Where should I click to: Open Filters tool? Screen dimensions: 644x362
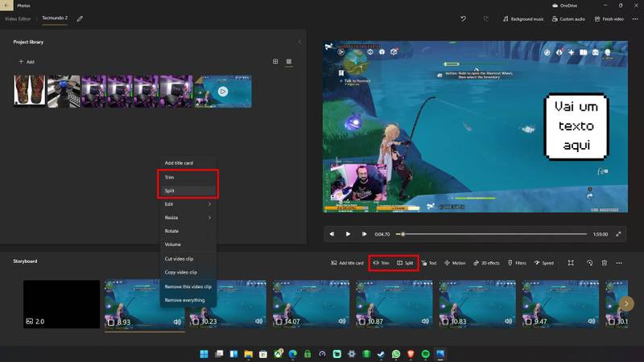(517, 263)
